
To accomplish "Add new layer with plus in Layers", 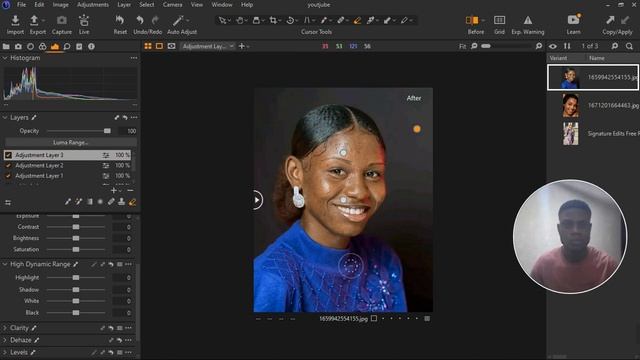I will click(x=113, y=191).
